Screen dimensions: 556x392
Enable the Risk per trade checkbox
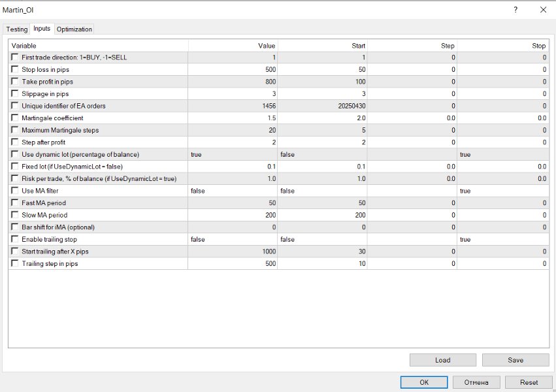pyautogui.click(x=14, y=178)
